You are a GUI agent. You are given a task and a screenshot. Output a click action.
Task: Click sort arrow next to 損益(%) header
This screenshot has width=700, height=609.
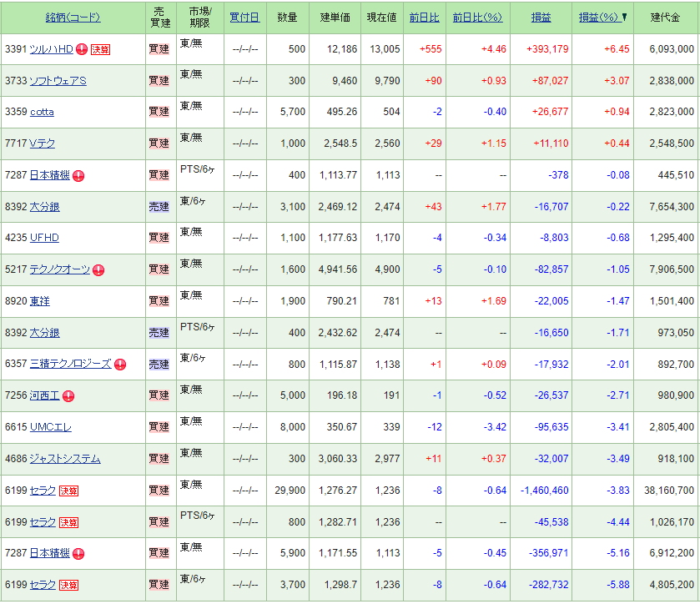tap(625, 17)
